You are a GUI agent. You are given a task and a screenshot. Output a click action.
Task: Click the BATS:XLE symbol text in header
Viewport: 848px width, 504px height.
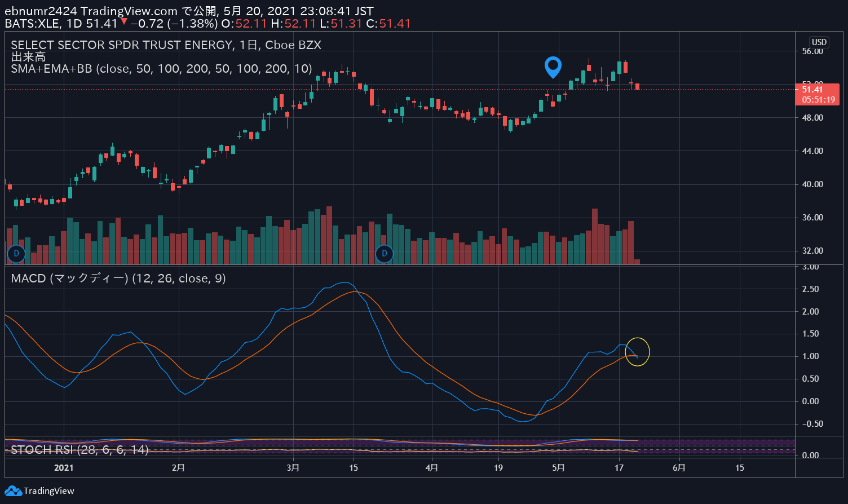pos(33,24)
